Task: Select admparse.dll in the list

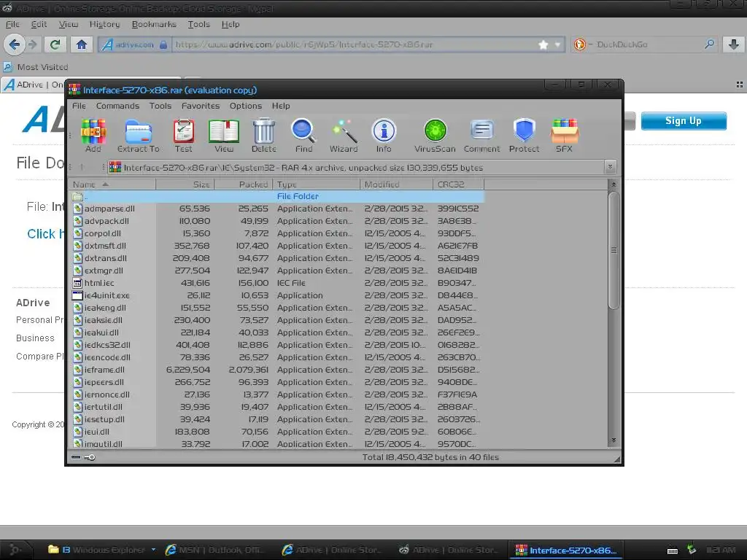Action: (x=276, y=209)
